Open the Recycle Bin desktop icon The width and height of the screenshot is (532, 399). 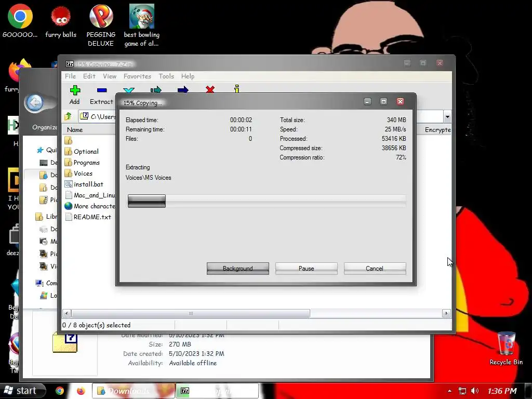(x=506, y=348)
